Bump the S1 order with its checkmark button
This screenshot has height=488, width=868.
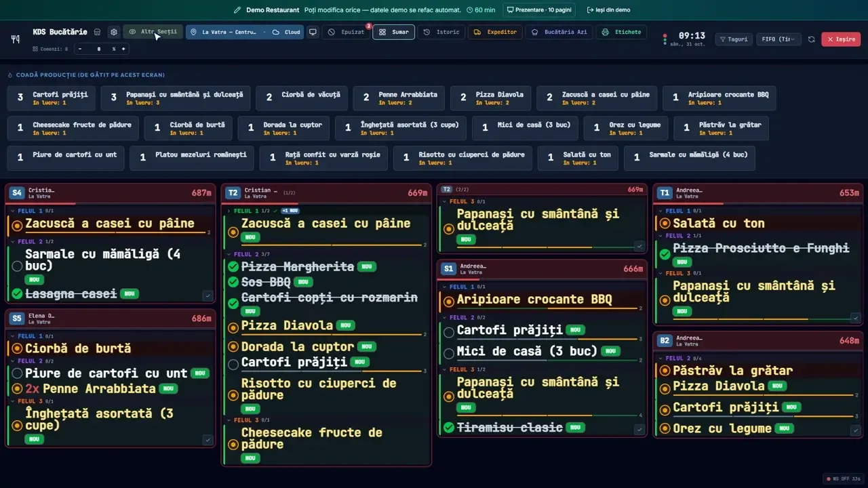[639, 429]
